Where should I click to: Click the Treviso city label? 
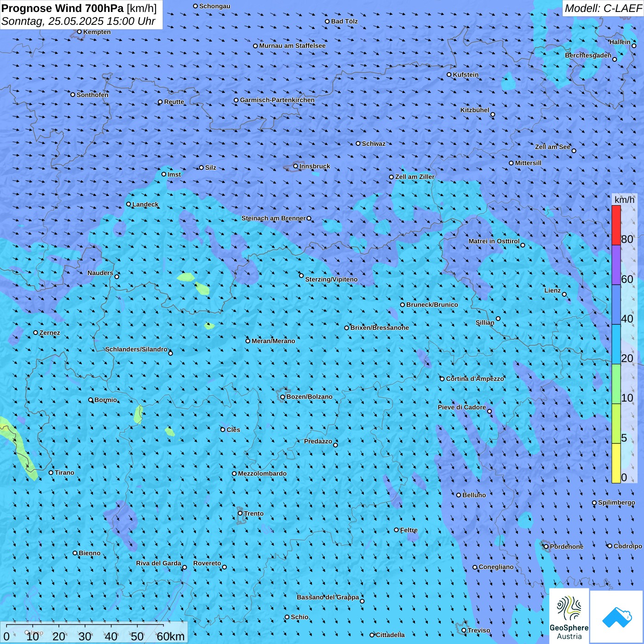click(479, 630)
